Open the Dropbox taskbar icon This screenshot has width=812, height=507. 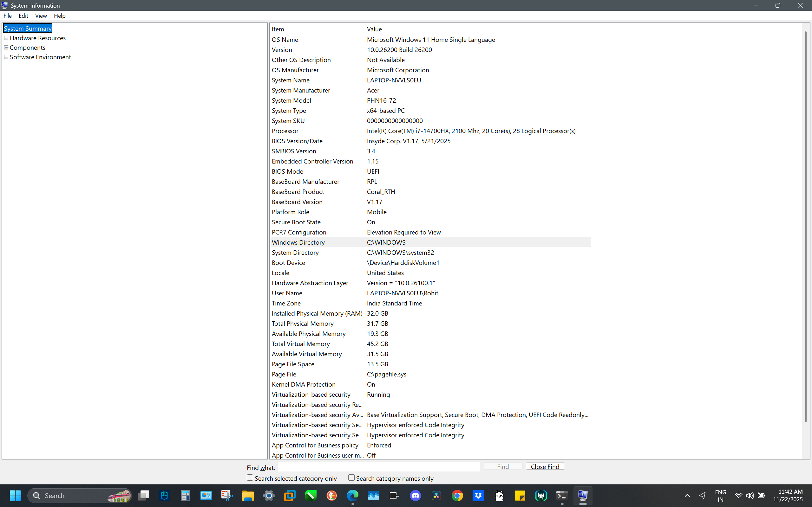coord(478,496)
